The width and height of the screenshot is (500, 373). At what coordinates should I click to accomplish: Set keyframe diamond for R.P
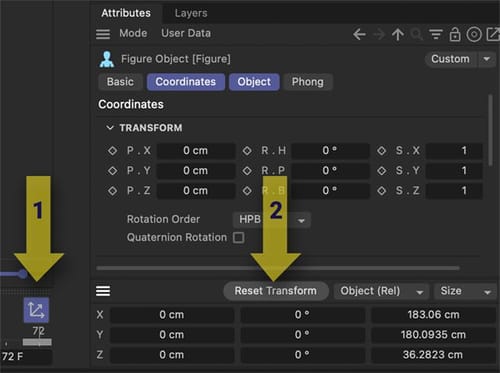click(x=247, y=171)
